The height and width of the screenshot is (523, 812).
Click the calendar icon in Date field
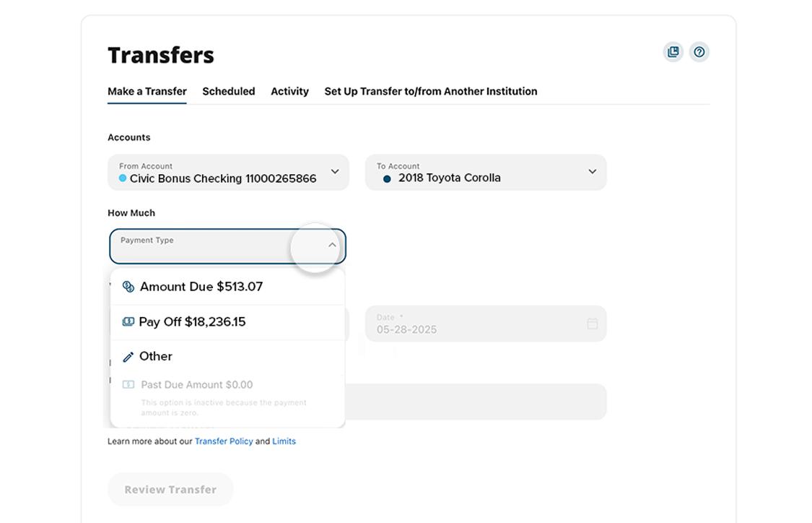click(x=593, y=324)
